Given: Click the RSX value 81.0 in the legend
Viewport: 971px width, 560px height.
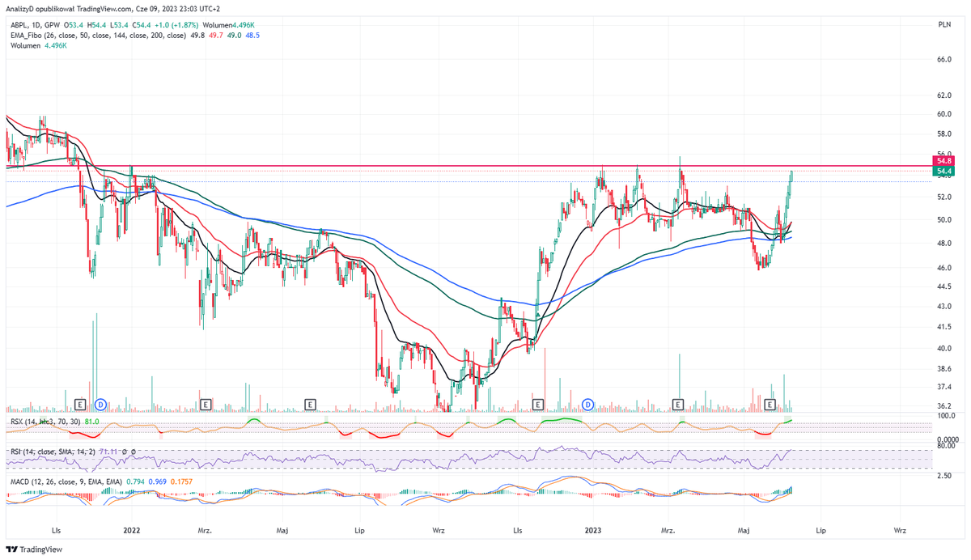Looking at the screenshot, I should (91, 421).
